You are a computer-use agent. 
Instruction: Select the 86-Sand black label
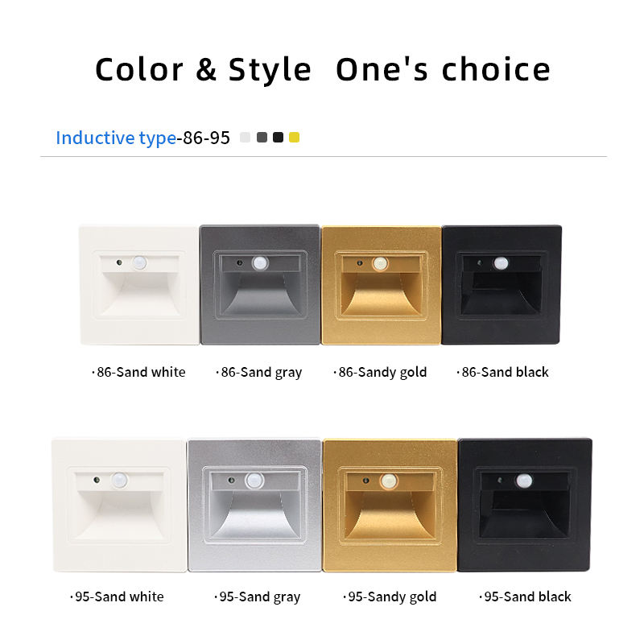coord(504,372)
